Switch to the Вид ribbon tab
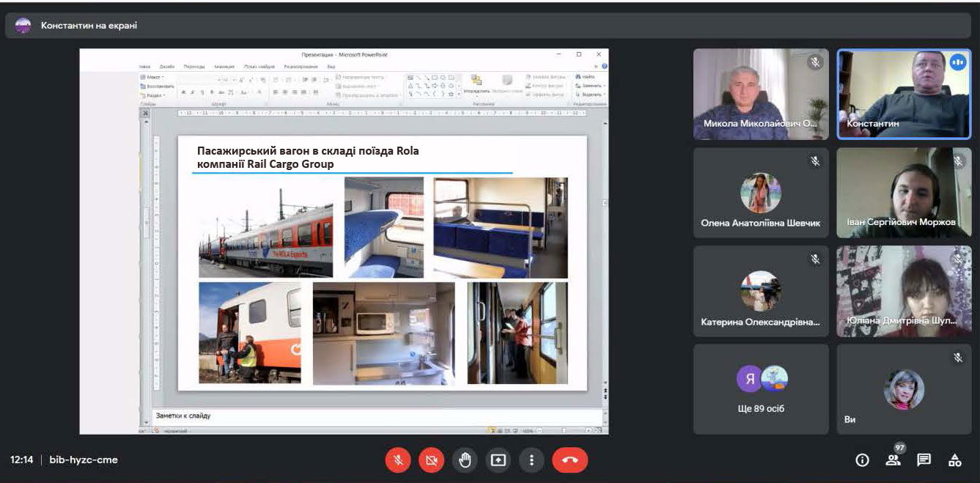The height and width of the screenshot is (483, 980). [x=331, y=66]
